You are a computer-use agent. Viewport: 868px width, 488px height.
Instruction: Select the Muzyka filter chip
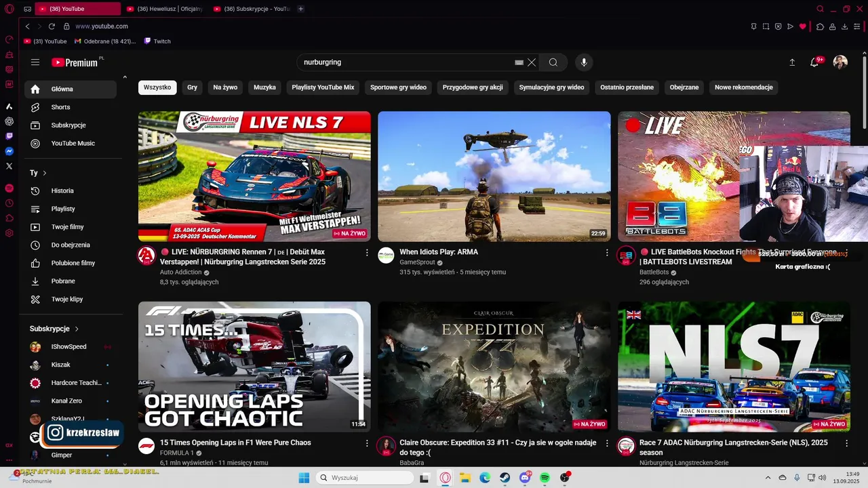[x=264, y=87]
